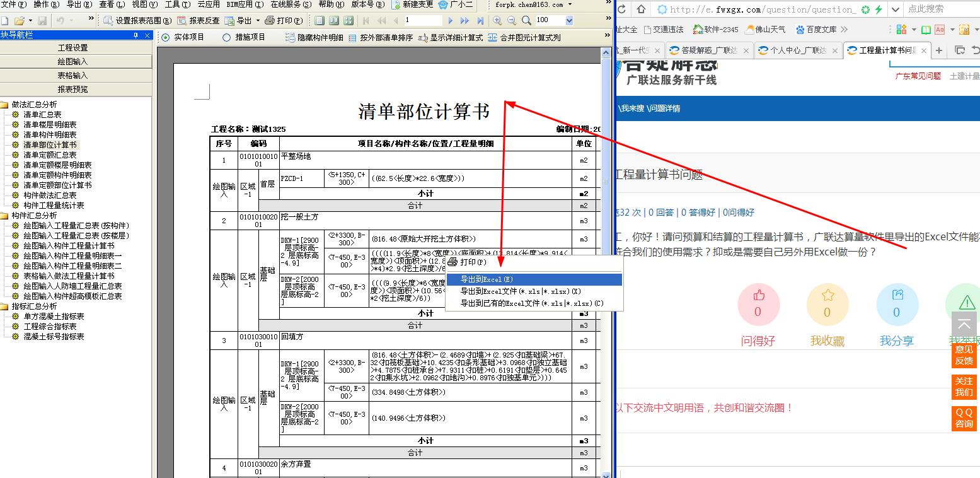This screenshot has width=980, height=478.
Task: Switch to 个人中心_广联达 browser tab
Action: tap(797, 50)
